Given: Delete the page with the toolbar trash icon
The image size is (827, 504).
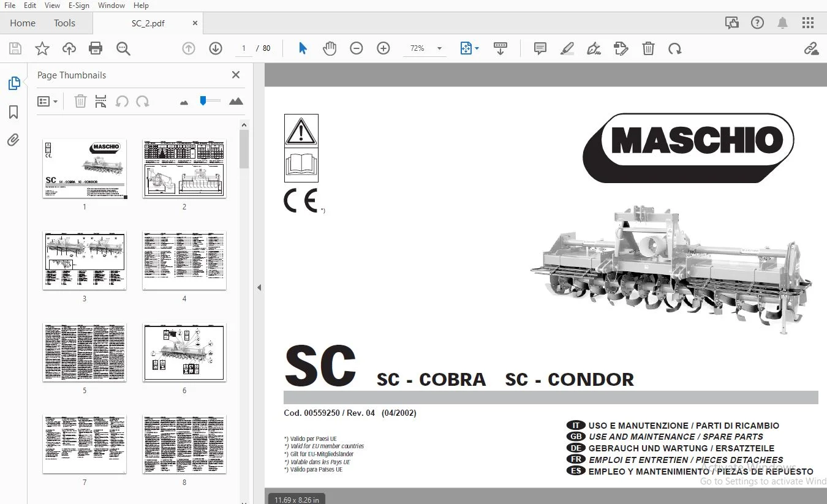Looking at the screenshot, I should pos(648,48).
